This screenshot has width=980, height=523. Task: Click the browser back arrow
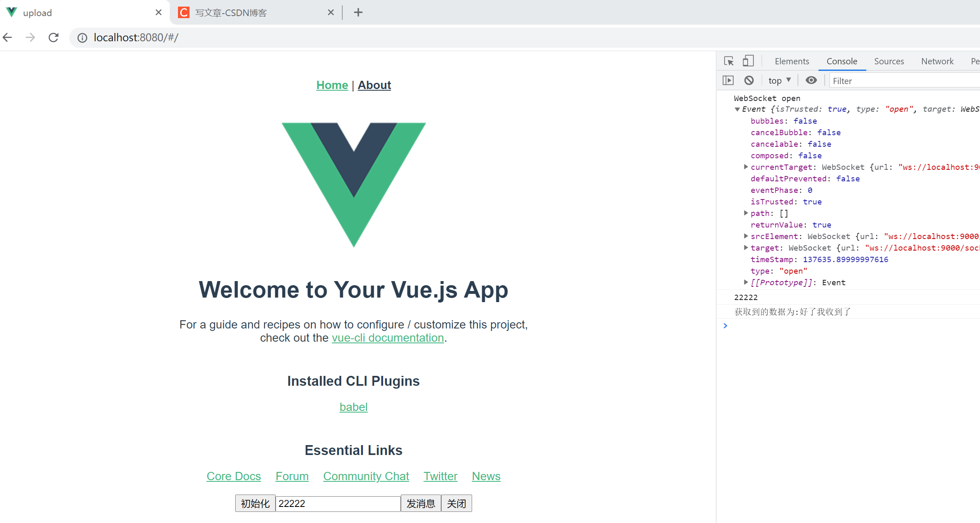pyautogui.click(x=7, y=38)
